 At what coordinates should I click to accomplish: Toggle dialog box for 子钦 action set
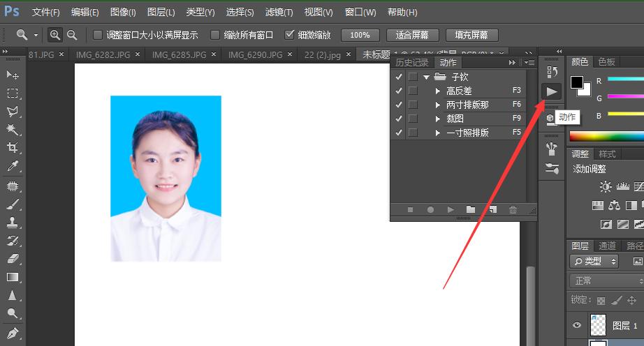413,77
